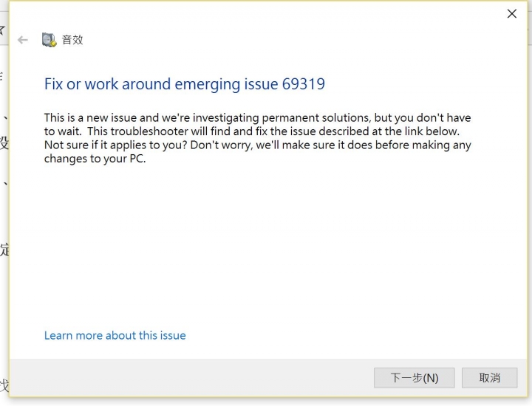Click the issue number 69319
The width and height of the screenshot is (532, 406).
(304, 84)
